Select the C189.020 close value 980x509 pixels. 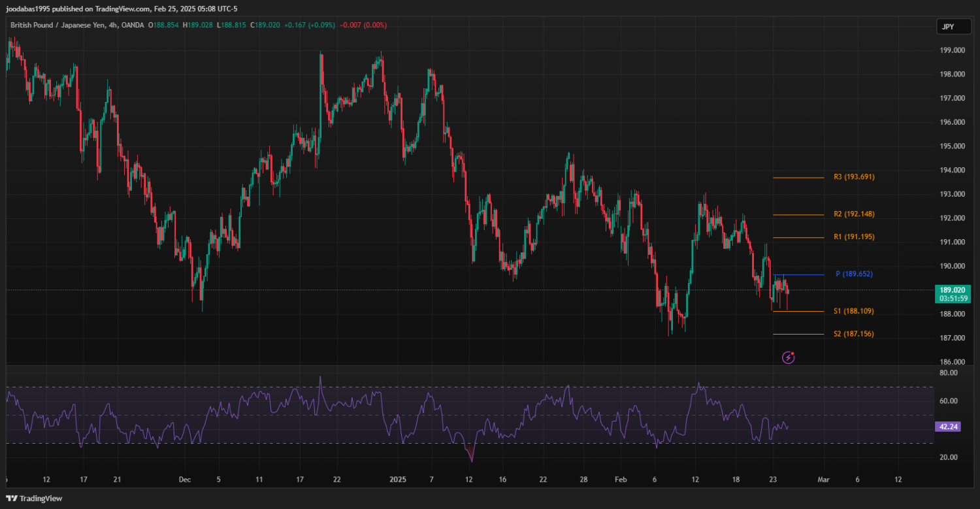264,25
